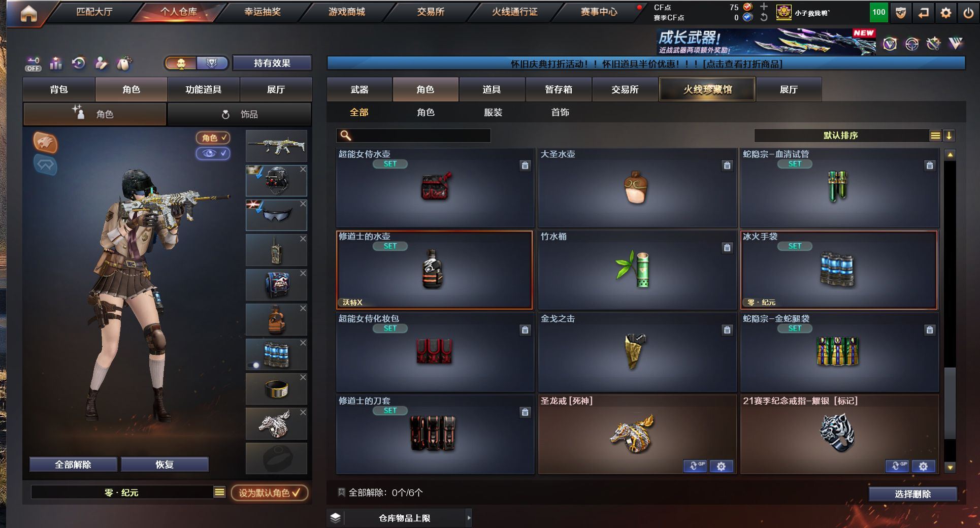Toggle the OFF switch icon
The width and height of the screenshot is (980, 528).
[33, 64]
